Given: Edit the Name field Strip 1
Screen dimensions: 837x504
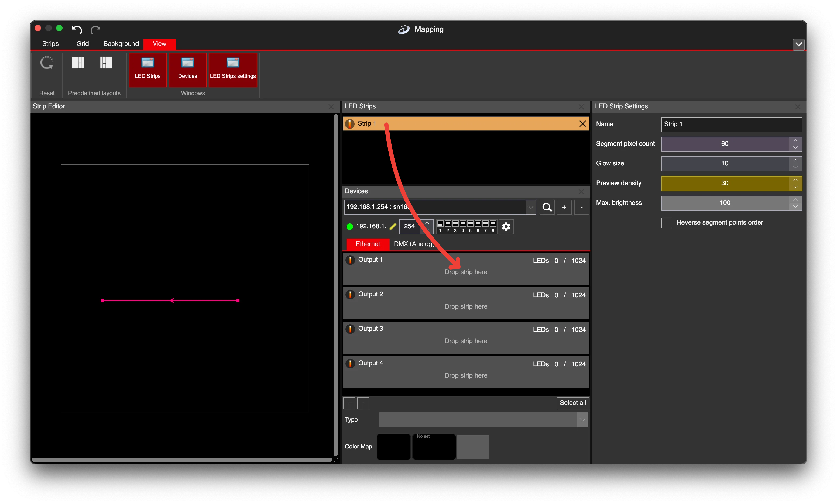Looking at the screenshot, I should pyautogui.click(x=732, y=124).
